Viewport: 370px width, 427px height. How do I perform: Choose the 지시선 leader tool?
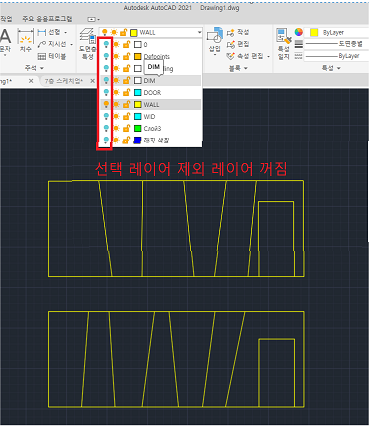(x=52, y=44)
